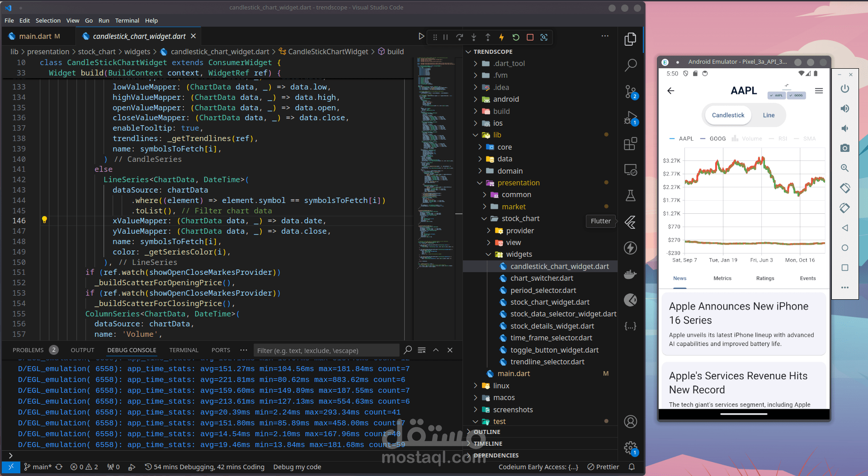Open the Run and Debug view

(x=630, y=118)
